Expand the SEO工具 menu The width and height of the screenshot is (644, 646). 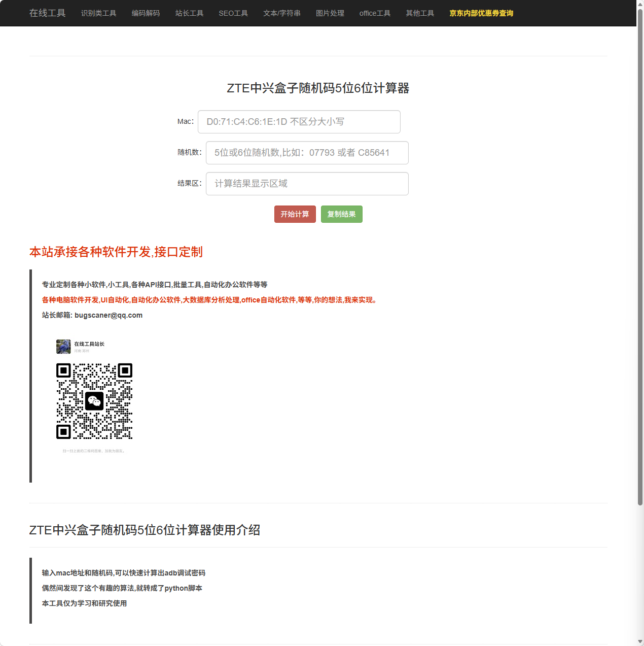coord(233,13)
